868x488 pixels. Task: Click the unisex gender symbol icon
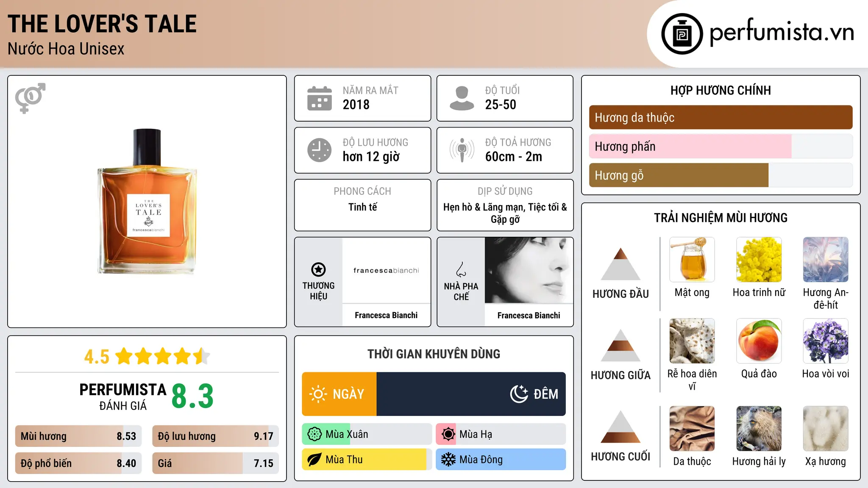pyautogui.click(x=30, y=98)
